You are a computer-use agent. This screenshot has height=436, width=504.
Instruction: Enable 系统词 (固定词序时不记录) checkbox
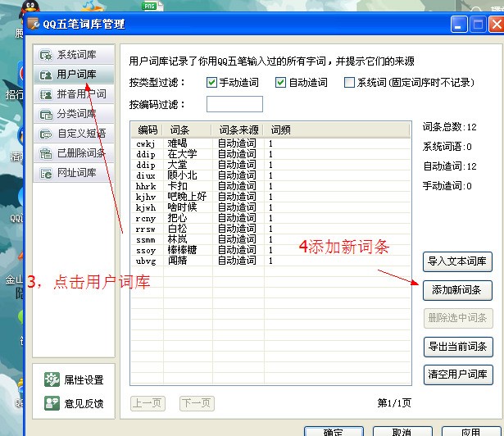point(349,82)
